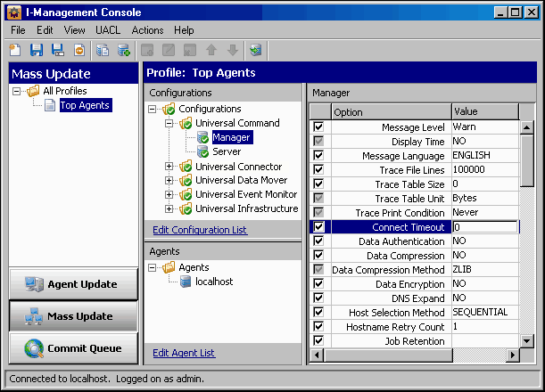The height and width of the screenshot is (392, 545).
Task: Click the Edit Configuration List link
Action: (x=200, y=231)
